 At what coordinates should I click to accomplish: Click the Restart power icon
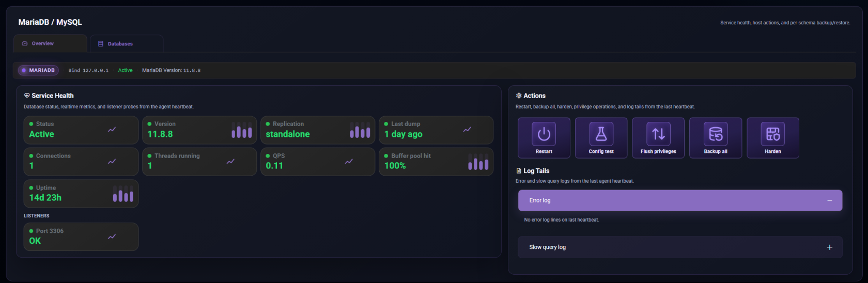(544, 134)
